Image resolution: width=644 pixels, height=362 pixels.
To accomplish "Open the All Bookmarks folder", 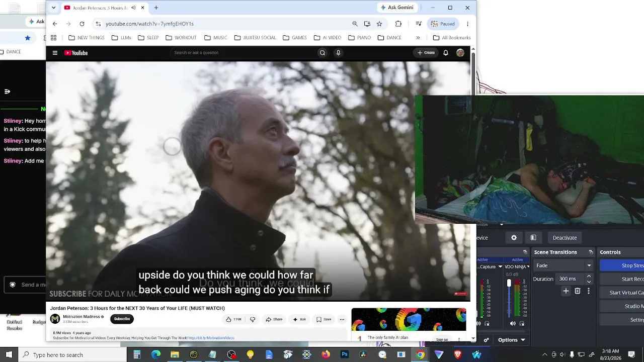I will [x=452, y=38].
